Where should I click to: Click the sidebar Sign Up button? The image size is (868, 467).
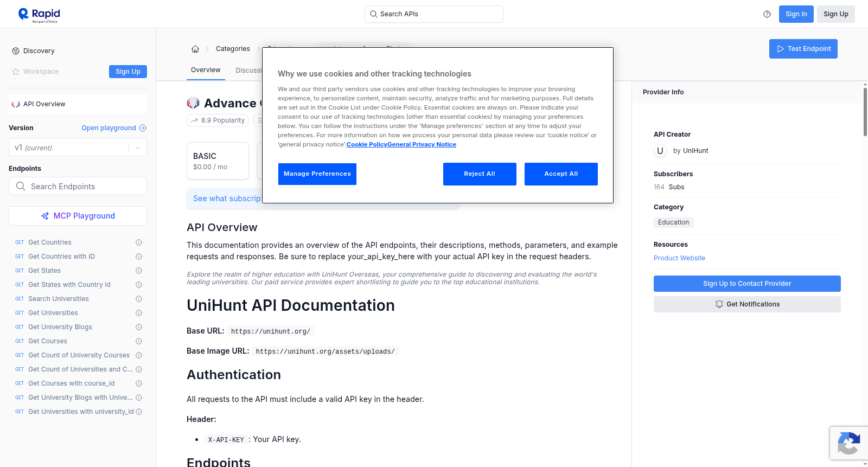tap(128, 72)
